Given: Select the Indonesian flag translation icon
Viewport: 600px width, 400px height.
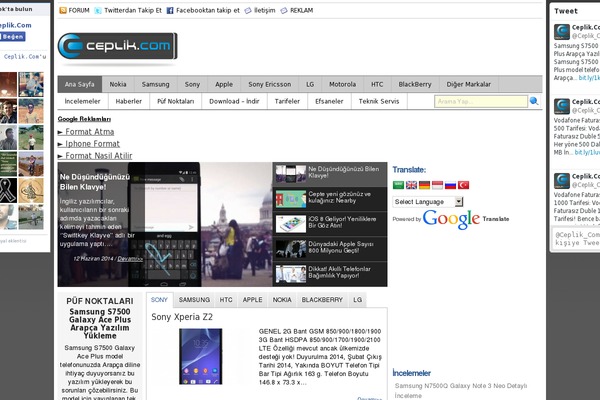Looking at the screenshot, I should [x=437, y=185].
